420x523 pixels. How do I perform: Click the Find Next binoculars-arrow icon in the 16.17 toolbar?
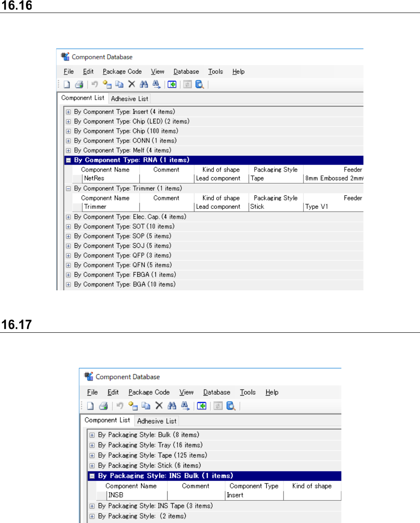[x=185, y=406]
